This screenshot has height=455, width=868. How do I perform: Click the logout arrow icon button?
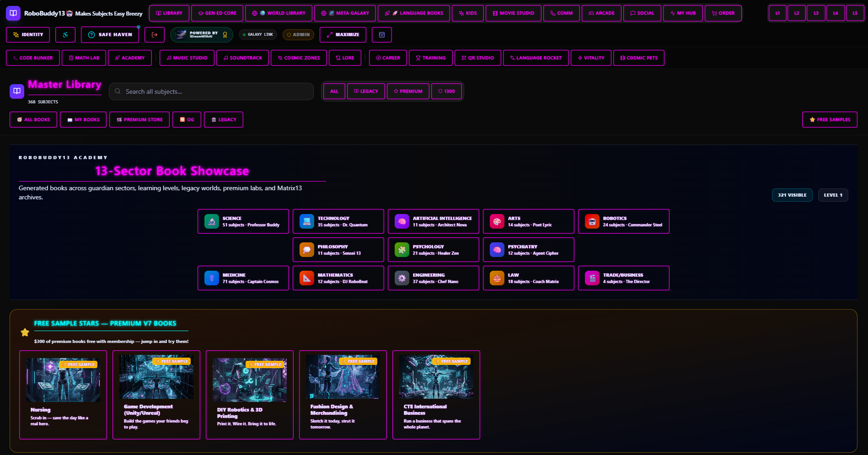click(x=155, y=35)
